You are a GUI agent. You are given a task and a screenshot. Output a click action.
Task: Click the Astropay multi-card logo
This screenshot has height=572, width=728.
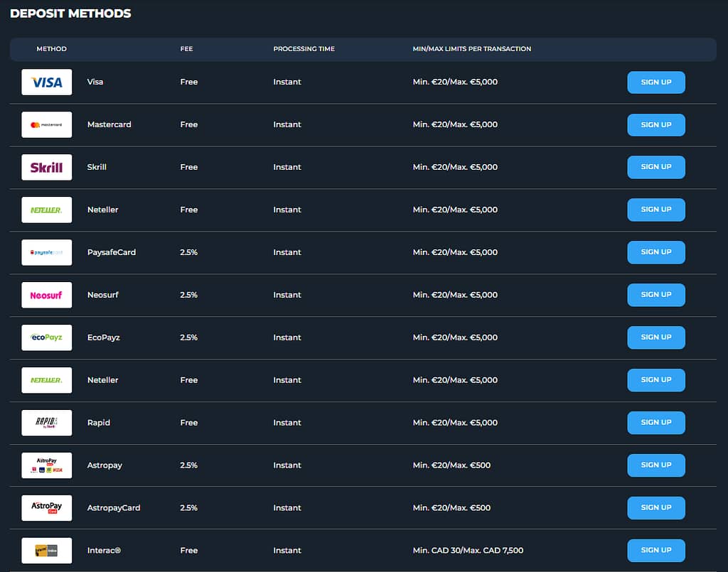(x=46, y=465)
